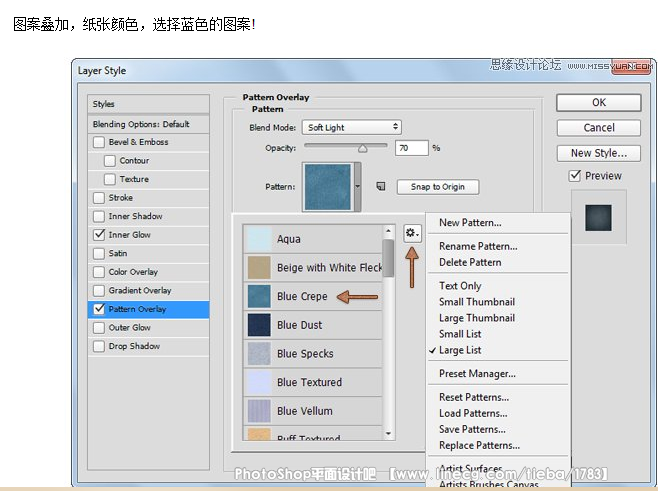Image resolution: width=658 pixels, height=491 pixels.
Task: Click the dark style preview thumbnail
Action: (598, 217)
